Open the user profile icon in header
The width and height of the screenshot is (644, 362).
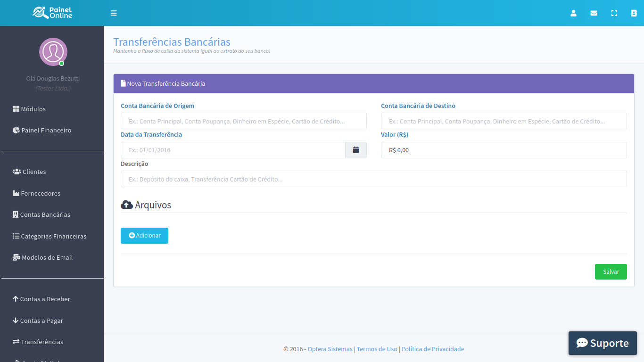573,13
